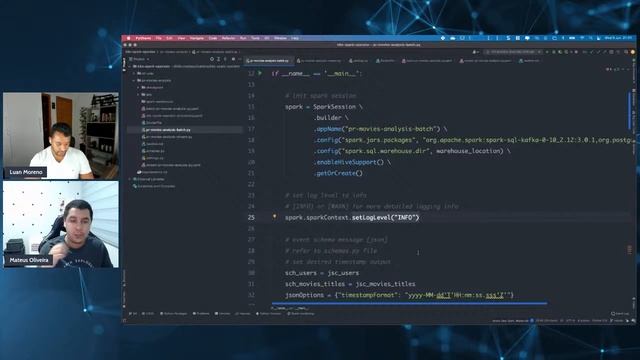Open Project panel settings gear
The image size is (640, 360).
tap(233, 59)
